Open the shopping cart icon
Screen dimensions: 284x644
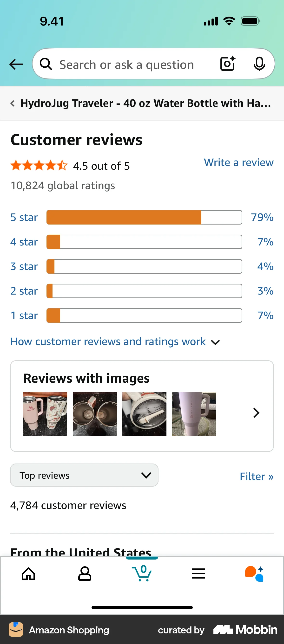(x=142, y=574)
